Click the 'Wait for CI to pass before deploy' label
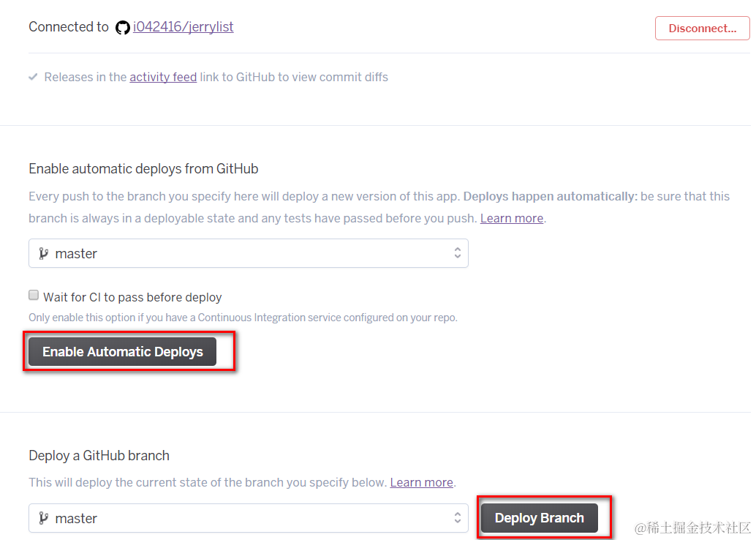Viewport: 756px width, 540px height. pos(132,297)
